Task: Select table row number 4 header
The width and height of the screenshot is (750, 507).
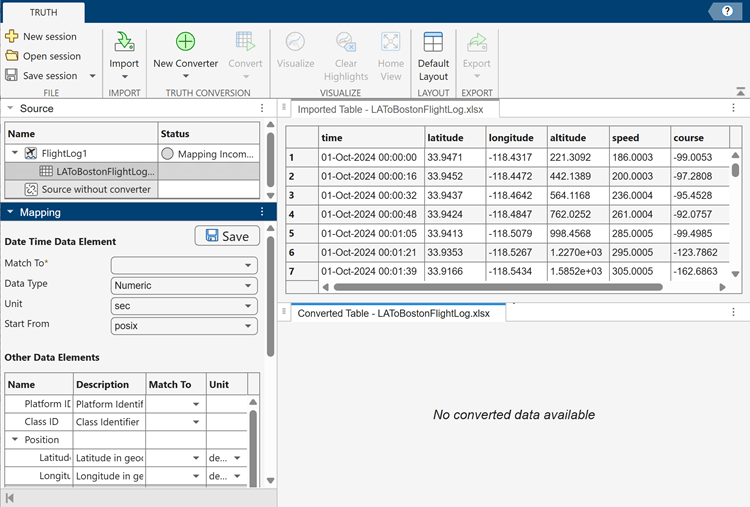Action: pyautogui.click(x=302, y=214)
